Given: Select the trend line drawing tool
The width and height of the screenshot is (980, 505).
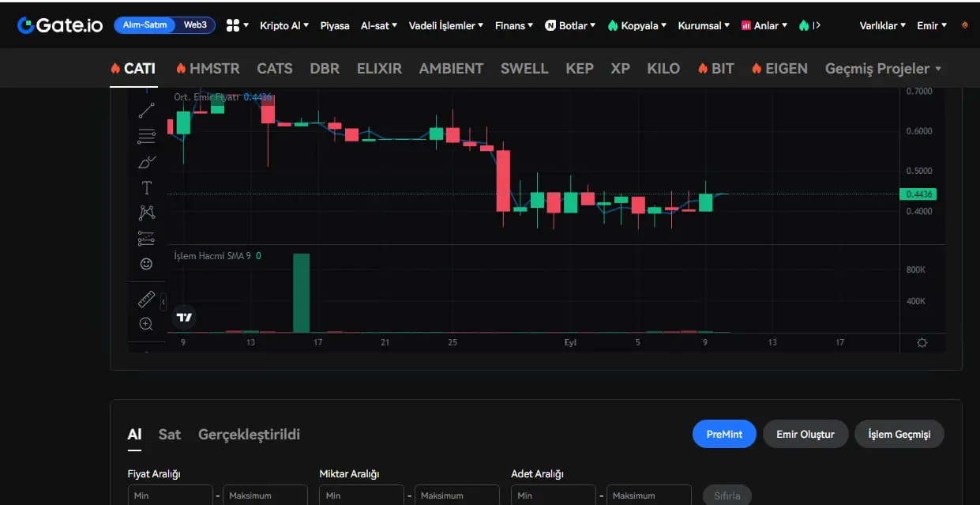Looking at the screenshot, I should [146, 111].
